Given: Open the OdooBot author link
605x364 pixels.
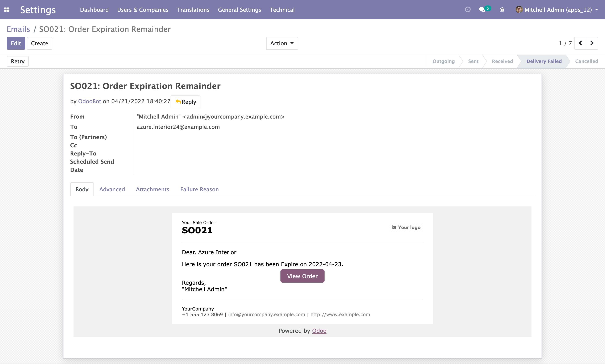Looking at the screenshot, I should tap(89, 101).
